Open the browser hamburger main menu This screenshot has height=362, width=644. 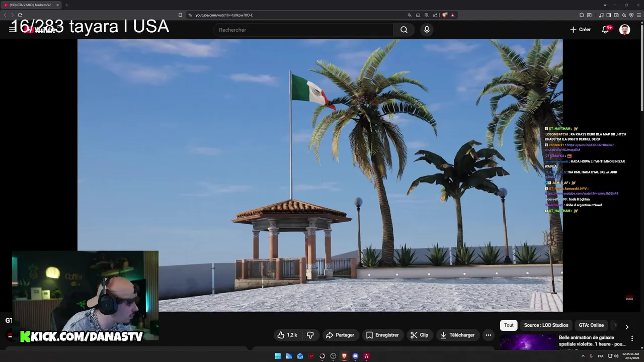click(x=639, y=15)
